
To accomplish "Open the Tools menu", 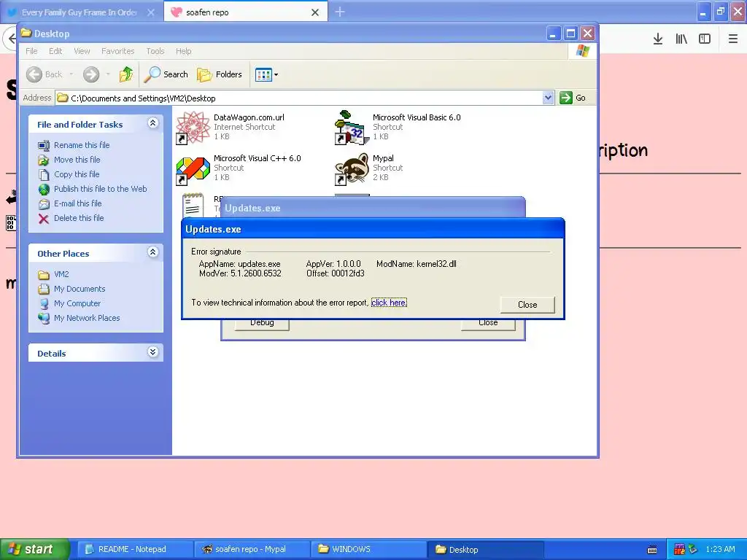I will (155, 51).
